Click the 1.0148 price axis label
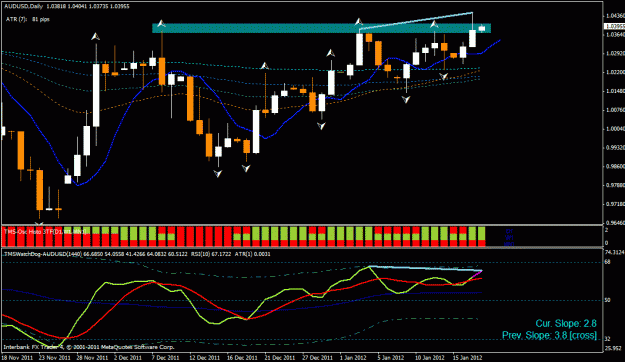625x362 pixels. pos(615,91)
